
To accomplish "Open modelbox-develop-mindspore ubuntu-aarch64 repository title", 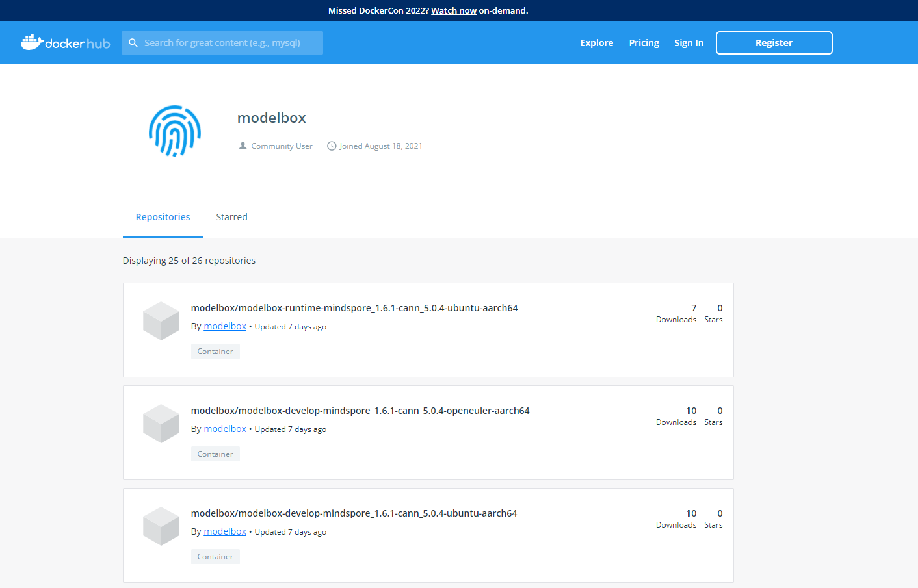I will (354, 513).
